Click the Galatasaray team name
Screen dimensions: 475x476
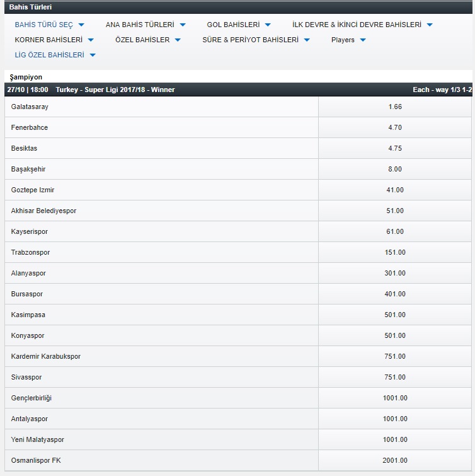[x=30, y=107]
